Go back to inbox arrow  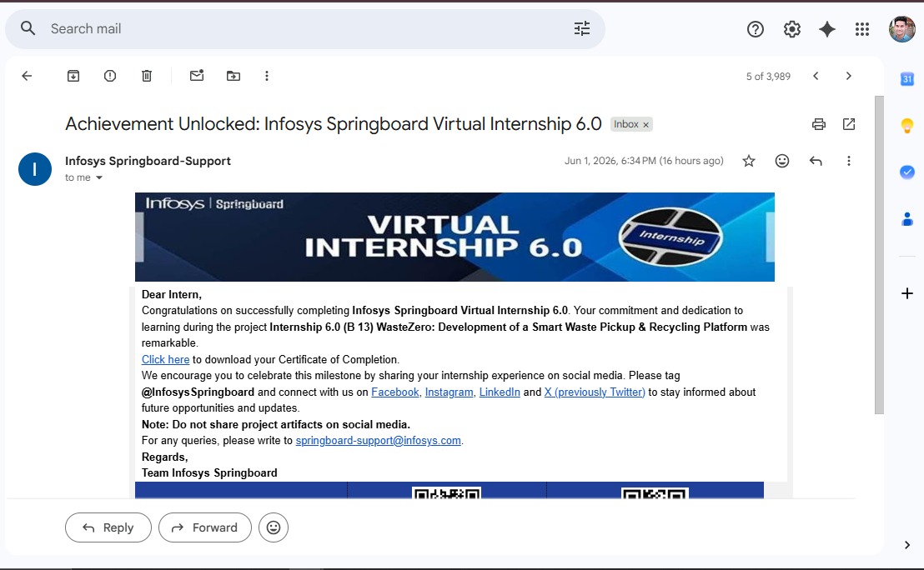(x=27, y=76)
